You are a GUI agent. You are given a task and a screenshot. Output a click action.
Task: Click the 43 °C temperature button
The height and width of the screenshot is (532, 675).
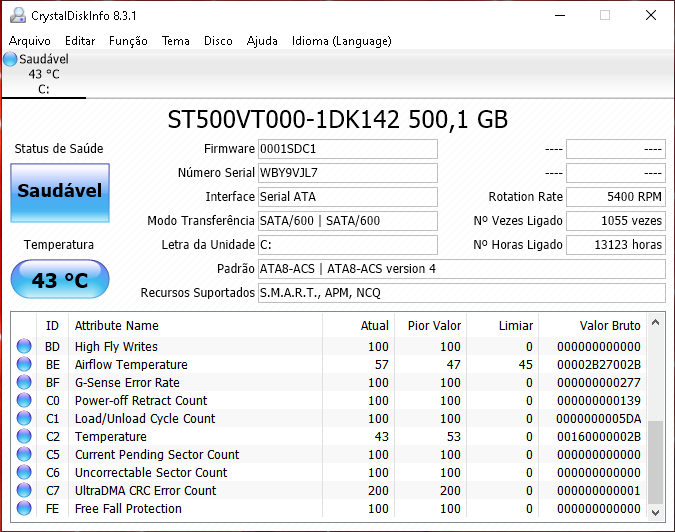click(x=60, y=279)
